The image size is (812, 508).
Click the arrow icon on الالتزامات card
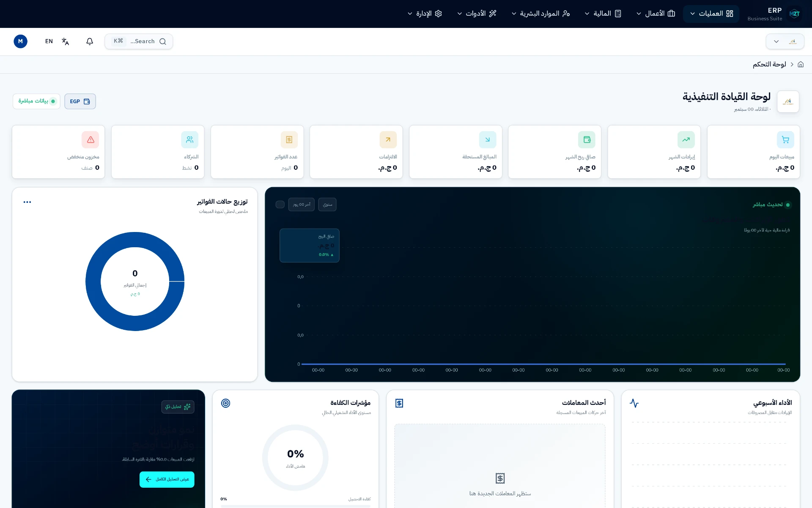pyautogui.click(x=388, y=140)
